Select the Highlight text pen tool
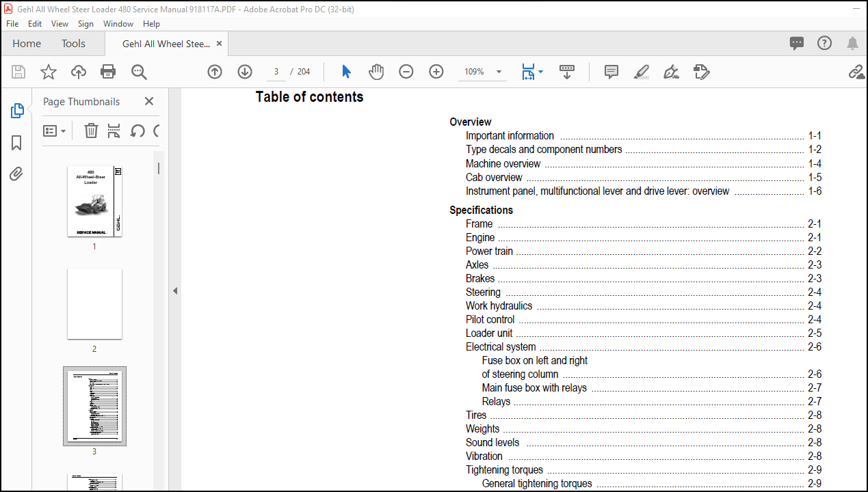 coord(641,72)
